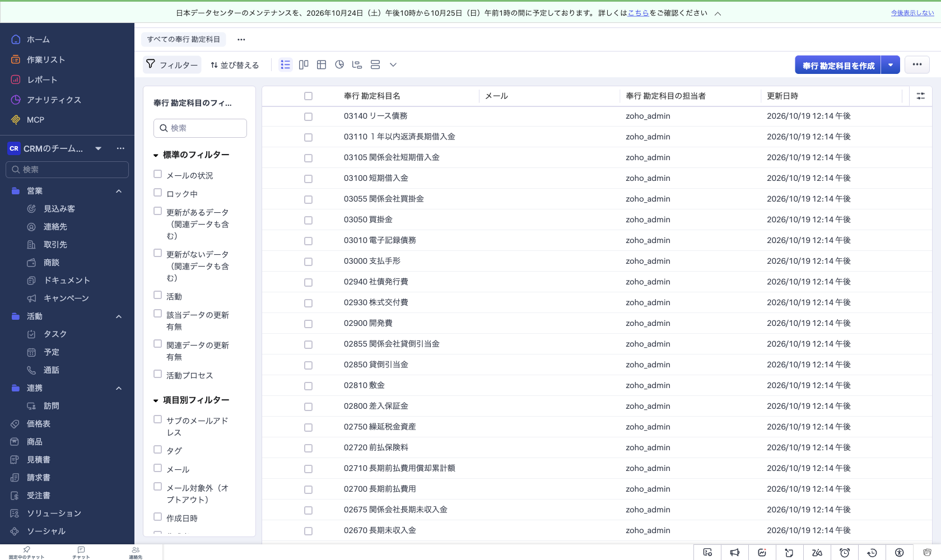
Task: Enable 活動 filter checkbox
Action: [158, 295]
